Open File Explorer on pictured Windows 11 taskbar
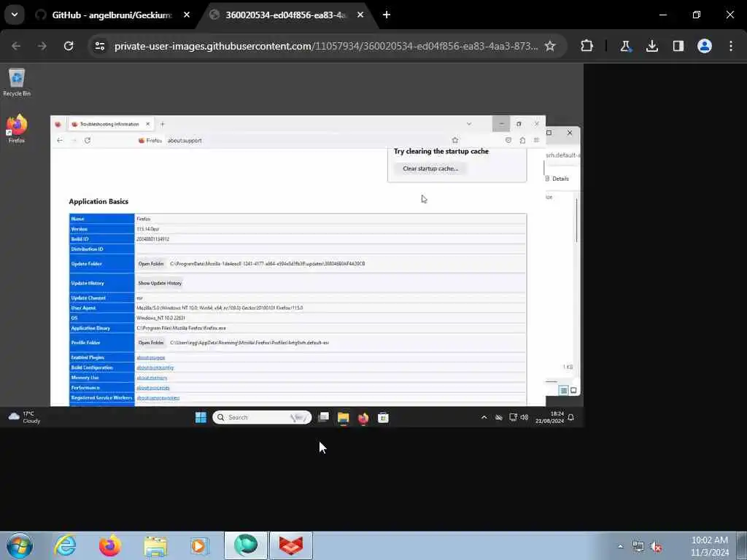Image resolution: width=747 pixels, height=560 pixels. click(343, 418)
